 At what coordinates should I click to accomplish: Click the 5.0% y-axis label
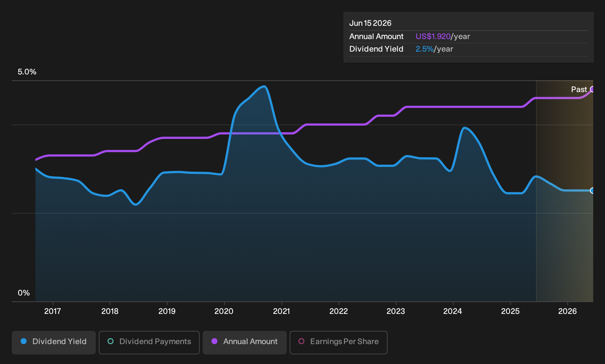tap(27, 72)
